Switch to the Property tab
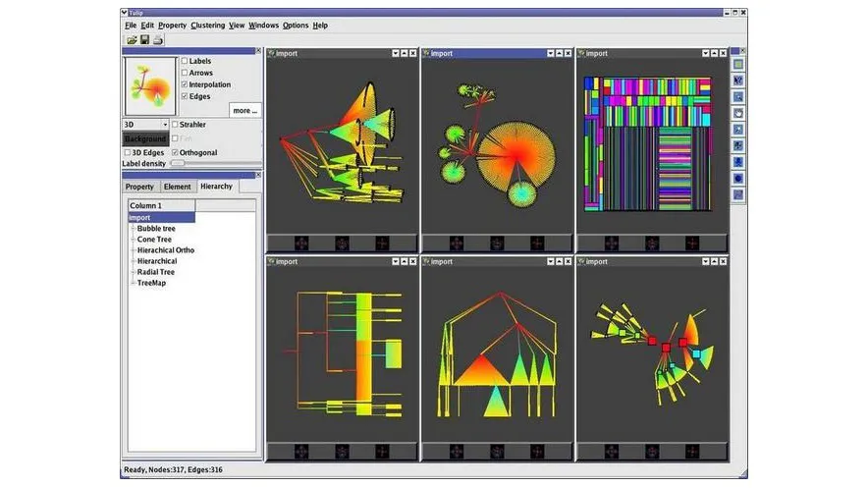The height and width of the screenshot is (488, 868). [x=139, y=187]
